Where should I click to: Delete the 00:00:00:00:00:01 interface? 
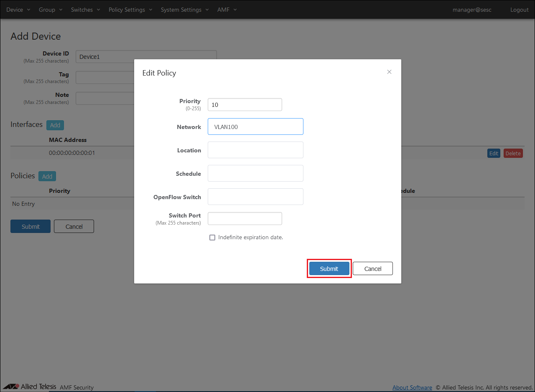click(513, 153)
